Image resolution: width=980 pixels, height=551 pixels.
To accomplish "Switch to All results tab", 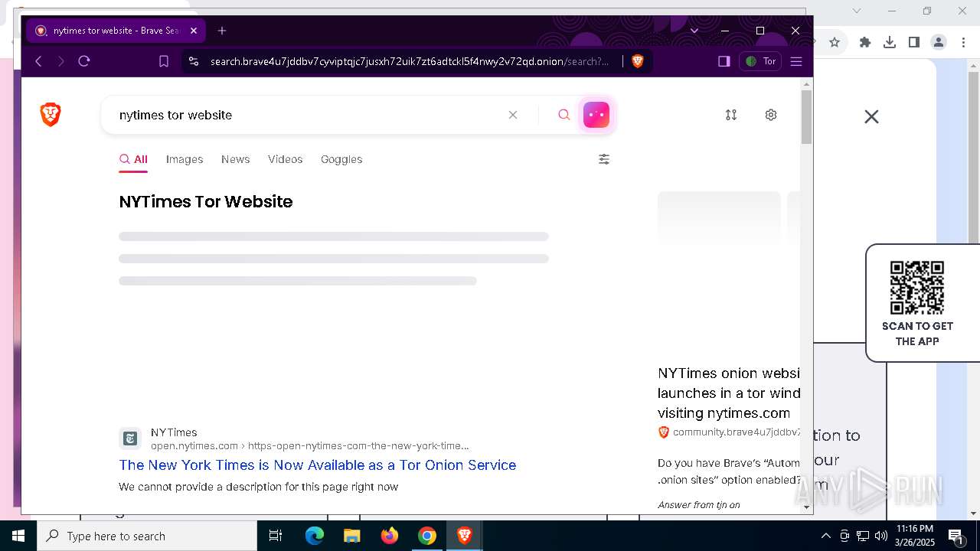I will tap(133, 159).
